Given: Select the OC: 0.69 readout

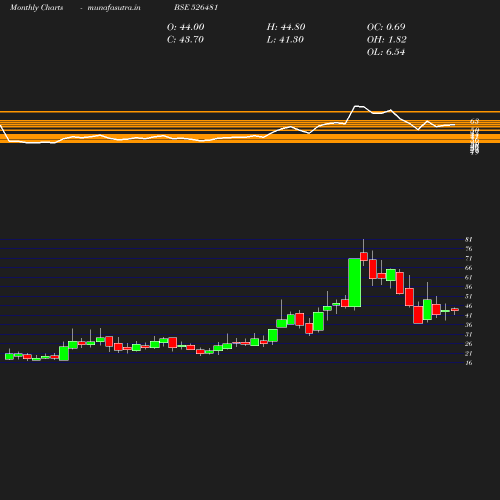Looking at the screenshot, I should 386,27.
